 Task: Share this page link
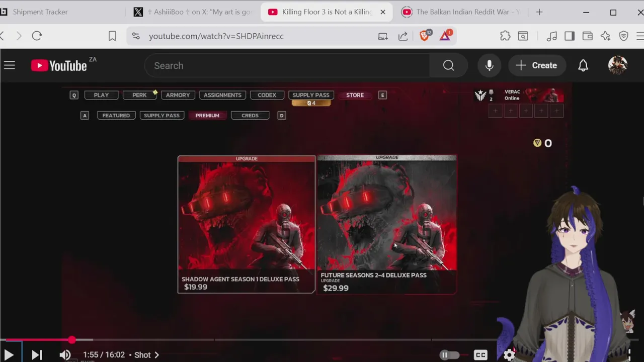(x=403, y=36)
